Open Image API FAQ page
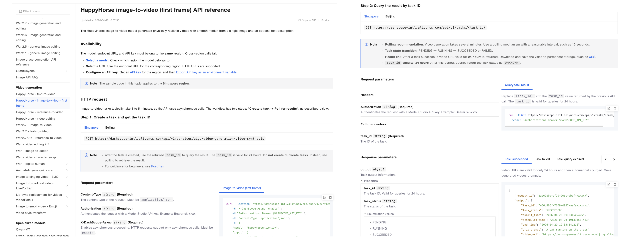 click(x=27, y=78)
